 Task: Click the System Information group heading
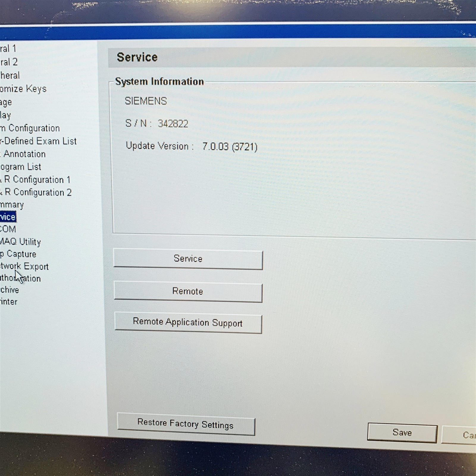pyautogui.click(x=159, y=82)
